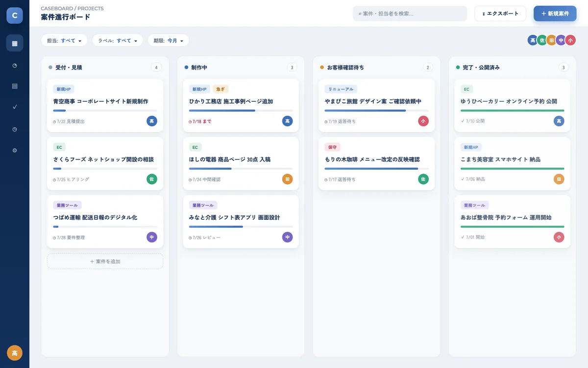Click 新規HP label on 青空商事 card
The image size is (588, 368).
point(64,89)
